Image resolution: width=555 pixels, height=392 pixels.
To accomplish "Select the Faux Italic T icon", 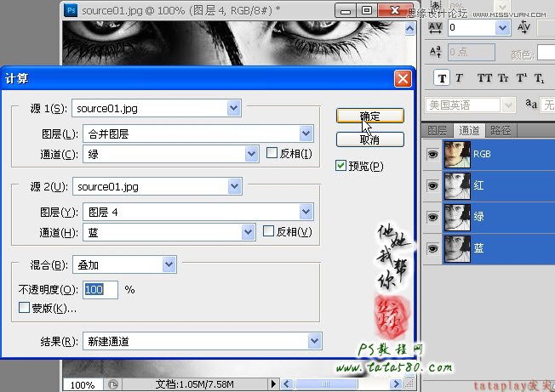I will [x=459, y=78].
